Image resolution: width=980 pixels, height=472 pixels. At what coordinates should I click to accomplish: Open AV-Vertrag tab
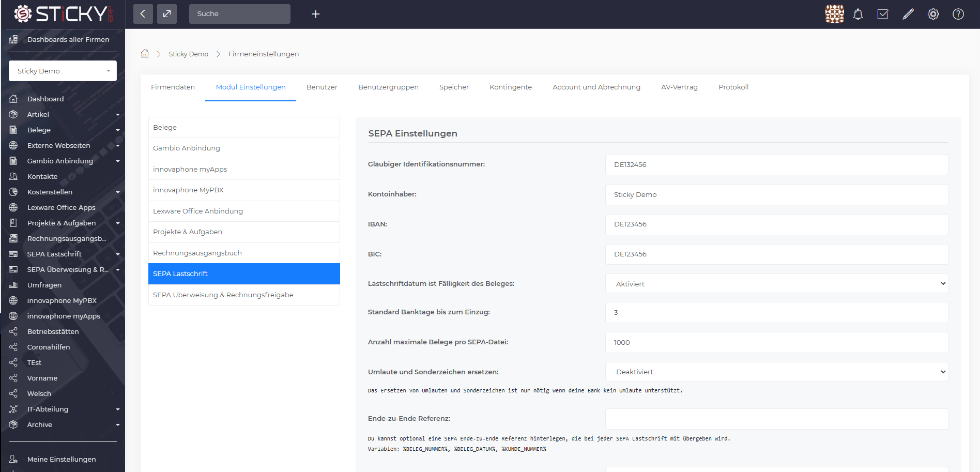tap(679, 87)
